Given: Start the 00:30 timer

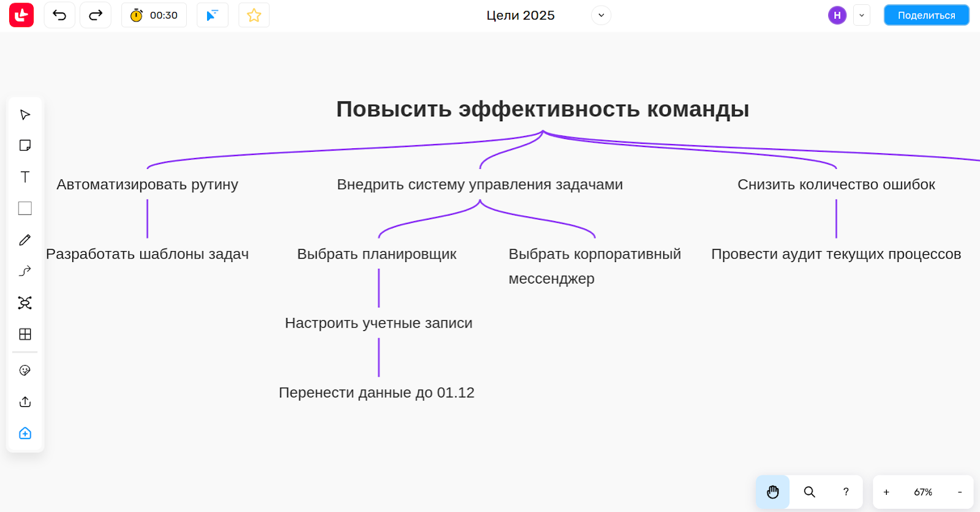Looking at the screenshot, I should 154,15.
